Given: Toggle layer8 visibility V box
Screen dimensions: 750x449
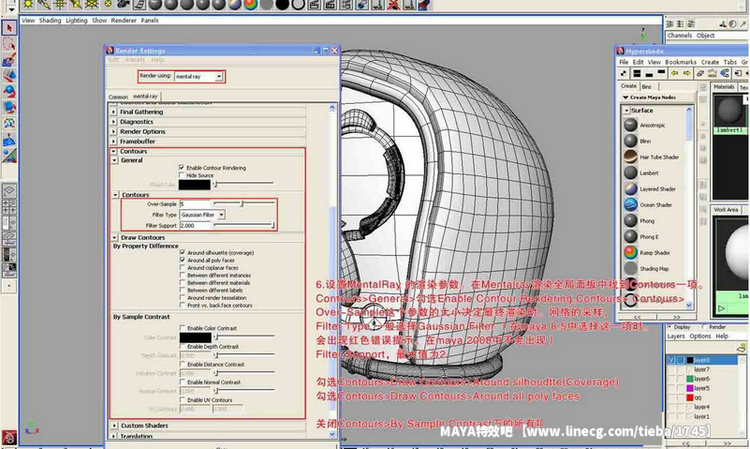Looking at the screenshot, I should click(671, 360).
